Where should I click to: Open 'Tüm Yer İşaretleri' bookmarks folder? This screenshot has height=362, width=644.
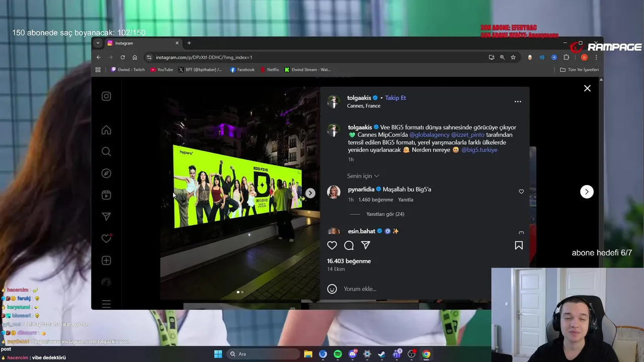point(579,70)
